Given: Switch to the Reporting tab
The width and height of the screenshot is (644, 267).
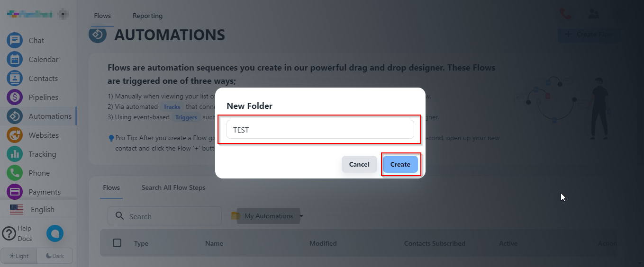Looking at the screenshot, I should point(147,16).
